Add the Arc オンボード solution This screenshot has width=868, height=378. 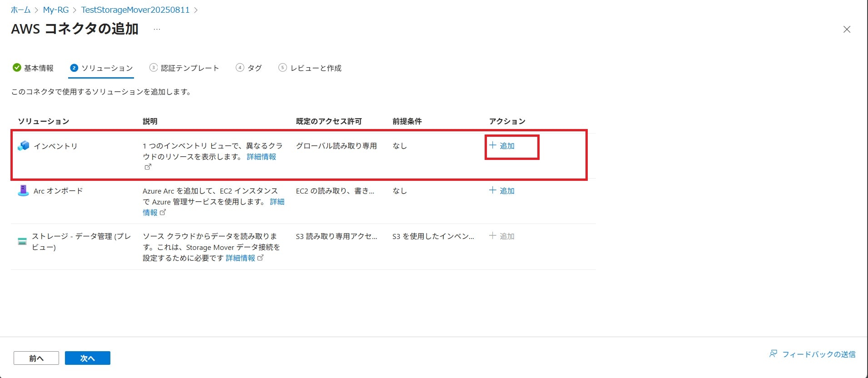click(x=502, y=191)
